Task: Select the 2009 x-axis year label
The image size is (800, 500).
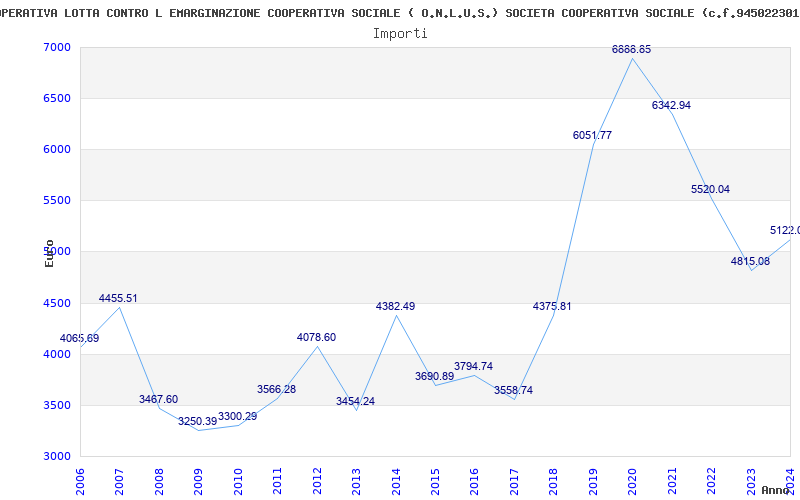Action: pyautogui.click(x=198, y=482)
